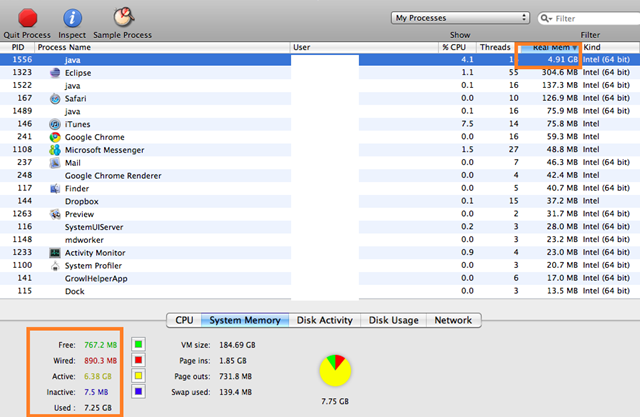Click the Google Chrome icon

pyautogui.click(x=55, y=137)
